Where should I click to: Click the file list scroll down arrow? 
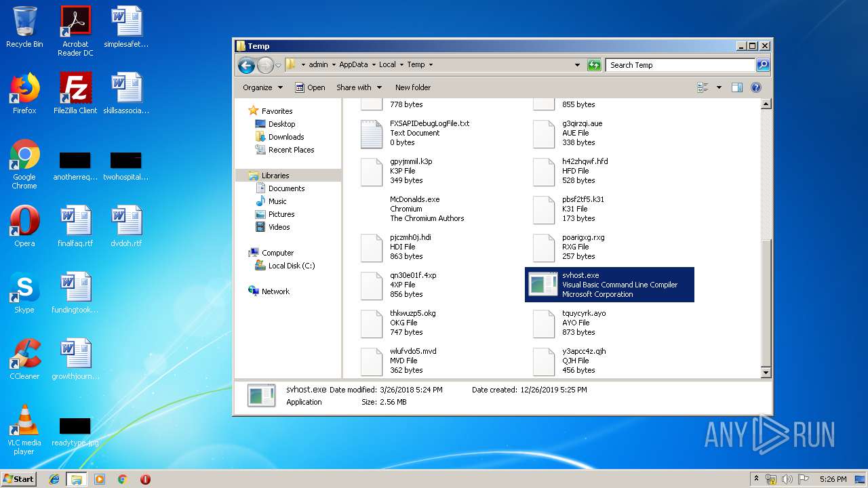(766, 373)
